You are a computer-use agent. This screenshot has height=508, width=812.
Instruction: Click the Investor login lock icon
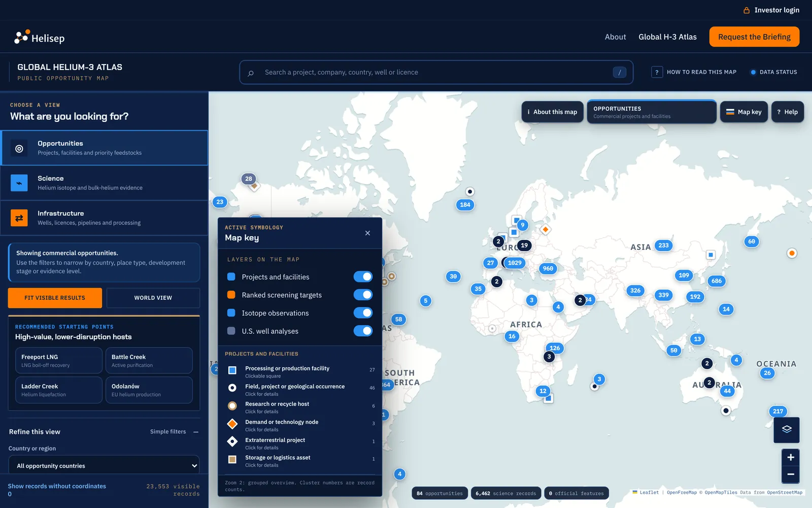747,10
